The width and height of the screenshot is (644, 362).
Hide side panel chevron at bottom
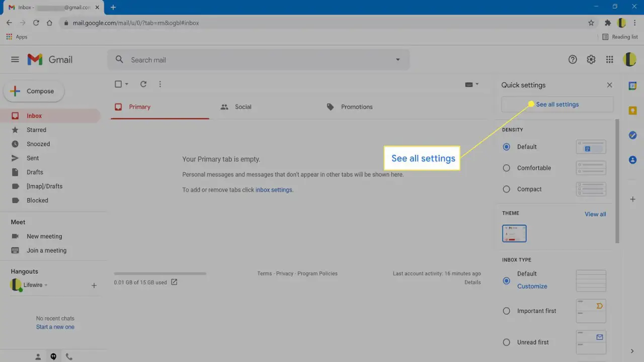(x=632, y=351)
